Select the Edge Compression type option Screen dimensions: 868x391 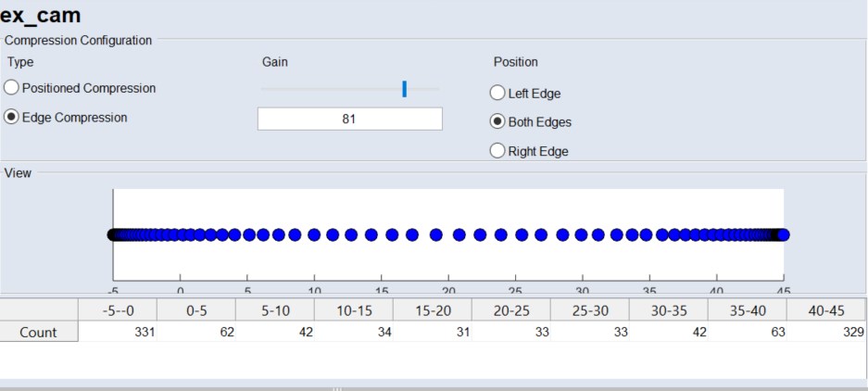tap(12, 118)
